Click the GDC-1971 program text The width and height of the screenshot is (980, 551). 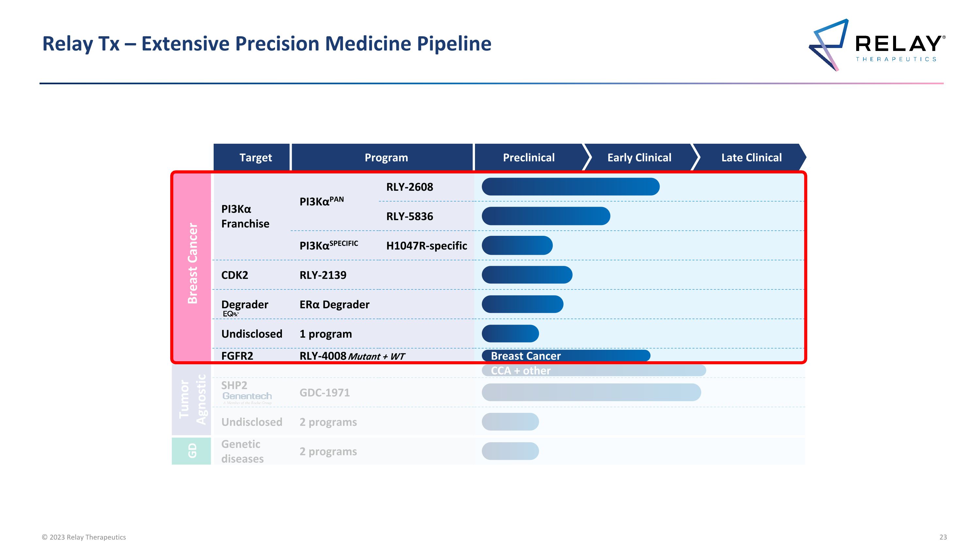pos(324,393)
